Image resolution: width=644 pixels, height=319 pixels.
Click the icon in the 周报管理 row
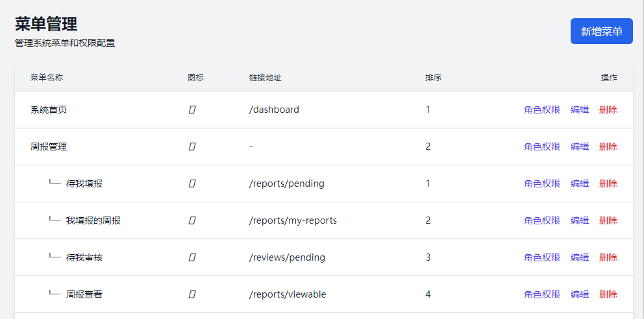click(x=192, y=147)
